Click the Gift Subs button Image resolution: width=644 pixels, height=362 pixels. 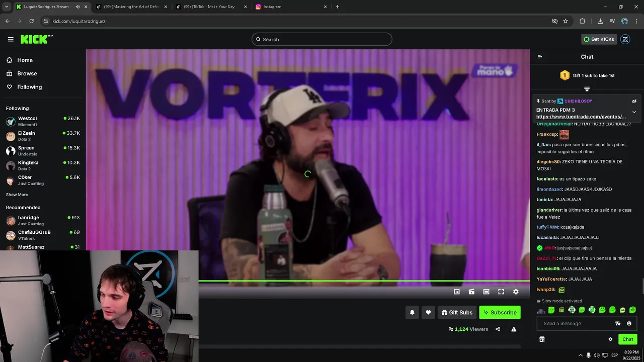pos(457,312)
